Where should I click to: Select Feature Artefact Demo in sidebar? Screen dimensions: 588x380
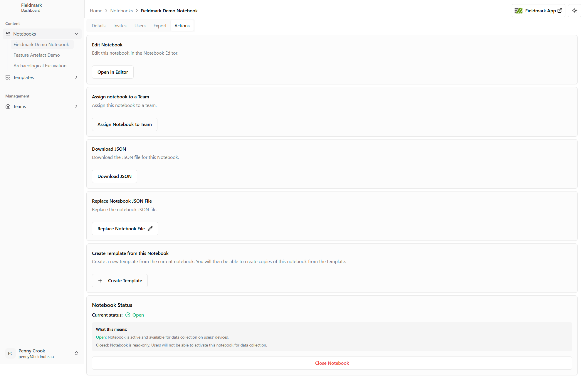[36, 55]
